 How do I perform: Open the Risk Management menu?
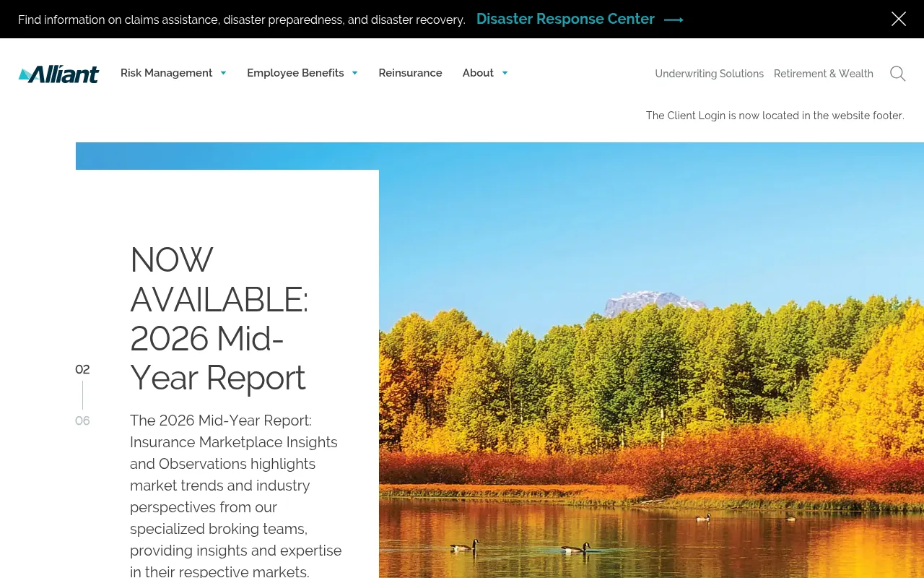166,73
